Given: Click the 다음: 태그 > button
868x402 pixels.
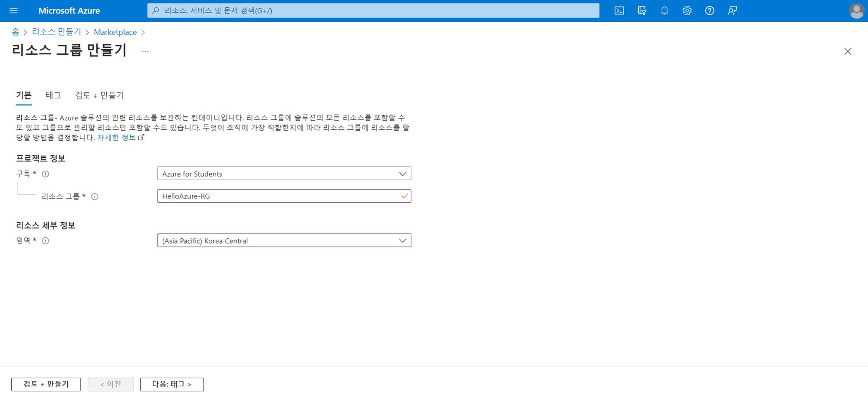Looking at the screenshot, I should (172, 384).
